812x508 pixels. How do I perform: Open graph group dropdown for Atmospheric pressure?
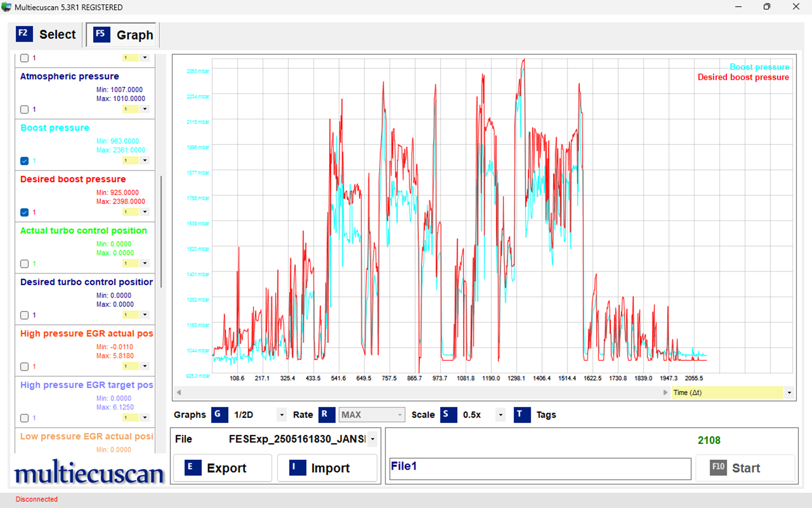point(145,109)
